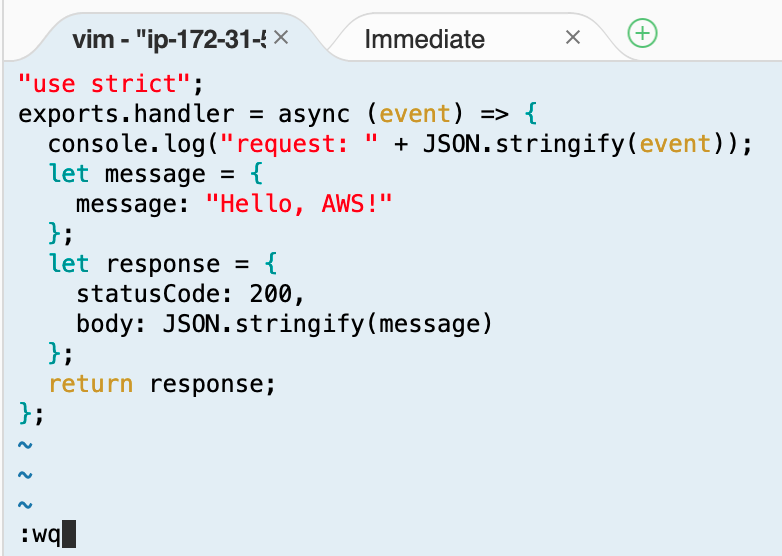Click the console.log call

tap(126, 144)
